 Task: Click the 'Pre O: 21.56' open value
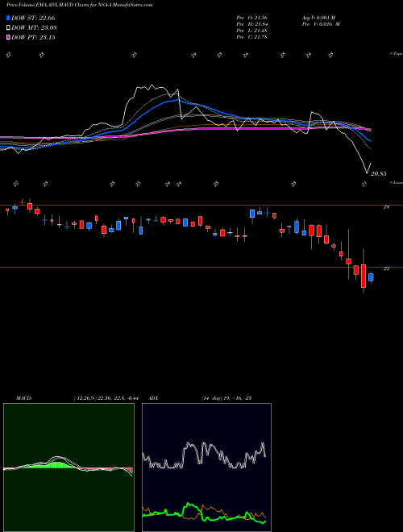(251, 17)
